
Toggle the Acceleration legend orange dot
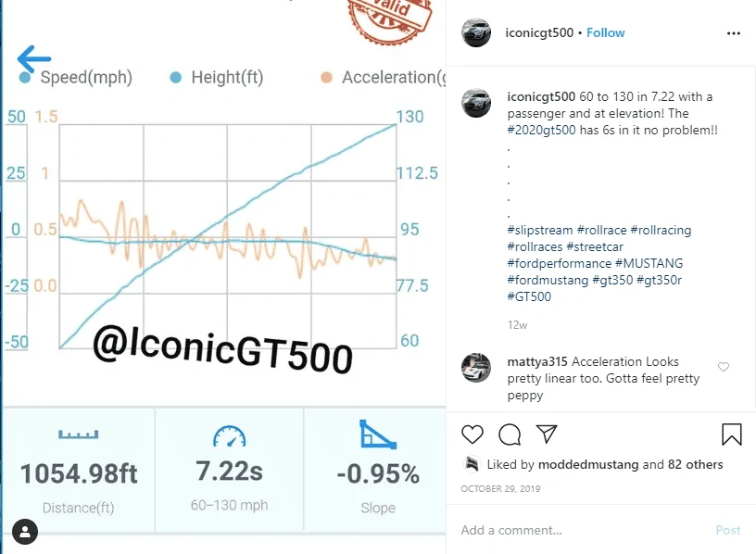326,77
